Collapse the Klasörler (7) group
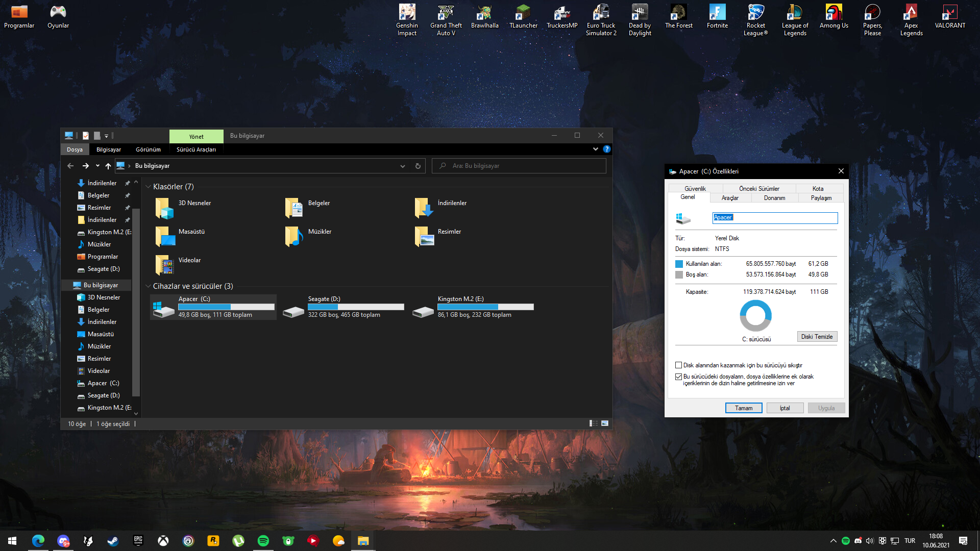This screenshot has width=980, height=551. point(148,187)
